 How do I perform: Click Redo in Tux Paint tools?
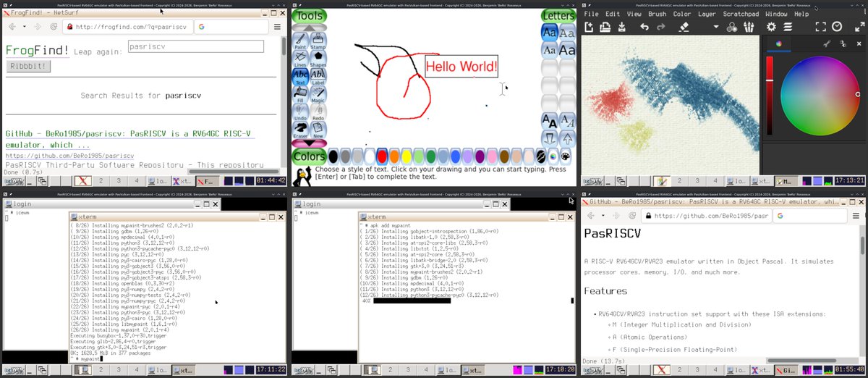pos(318,112)
